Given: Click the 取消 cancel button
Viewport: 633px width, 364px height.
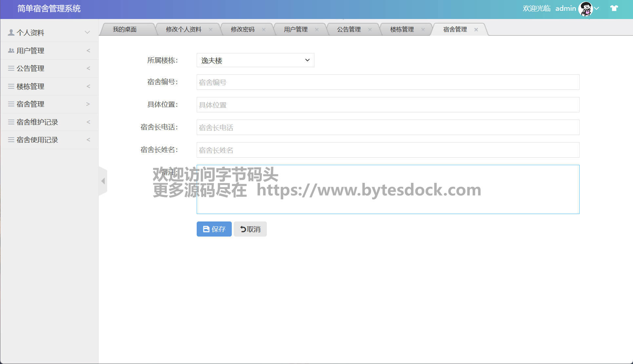Looking at the screenshot, I should click(x=250, y=229).
